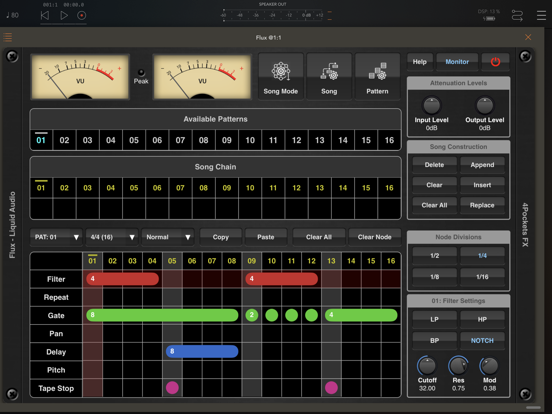This screenshot has height=414, width=552.
Task: Open the Help button
Action: [419, 62]
